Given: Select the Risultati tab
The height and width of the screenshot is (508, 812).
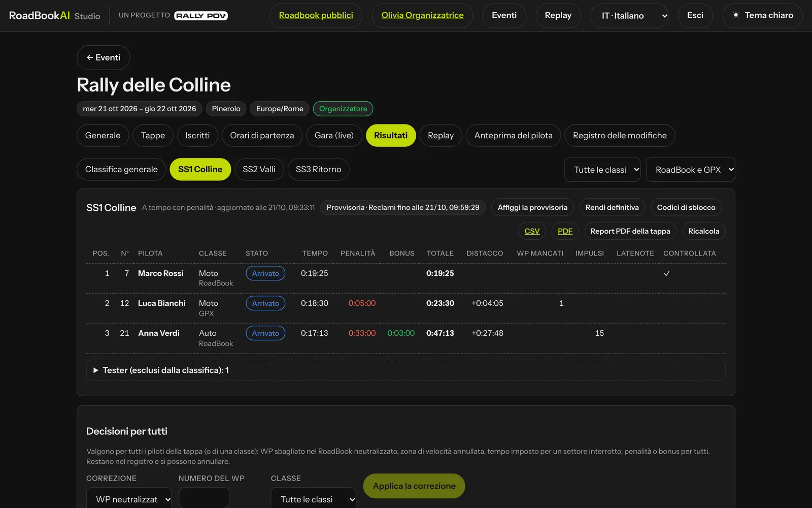Looking at the screenshot, I should pyautogui.click(x=391, y=136).
